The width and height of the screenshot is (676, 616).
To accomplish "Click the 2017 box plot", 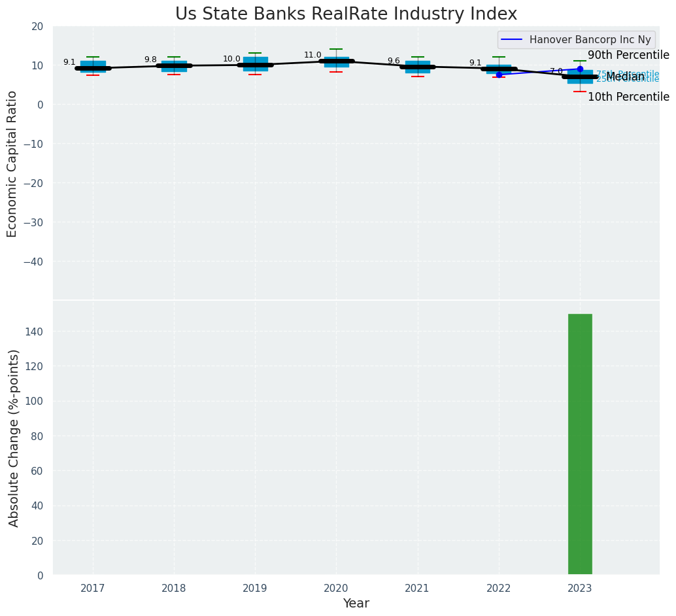I will 93,67.
